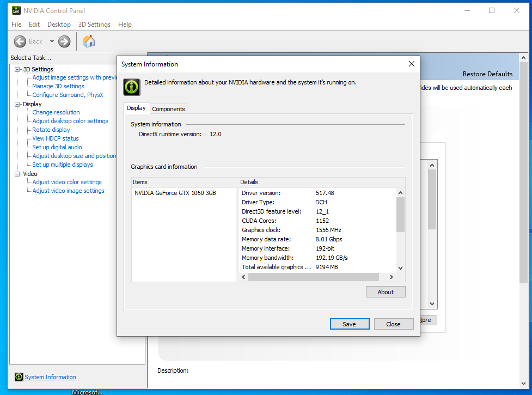Open the File menu
Screen dimensions: 532x395
click(x=16, y=25)
